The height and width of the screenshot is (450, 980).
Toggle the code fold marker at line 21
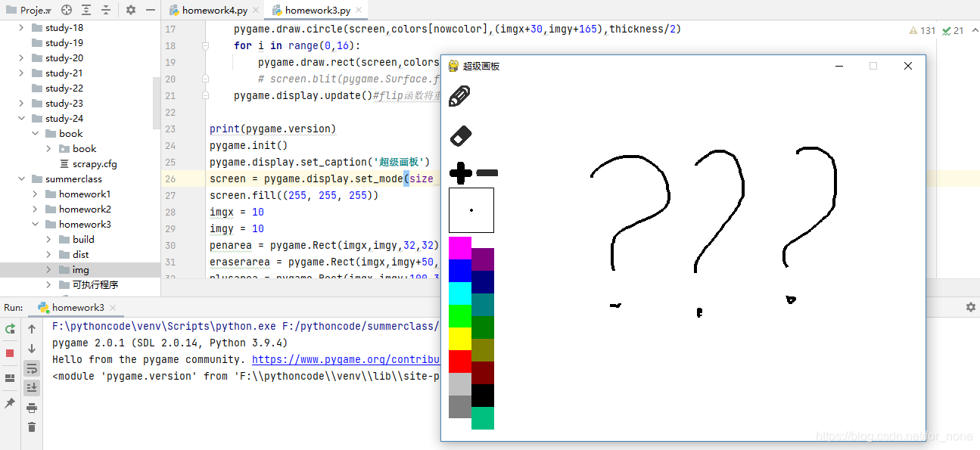point(205,96)
